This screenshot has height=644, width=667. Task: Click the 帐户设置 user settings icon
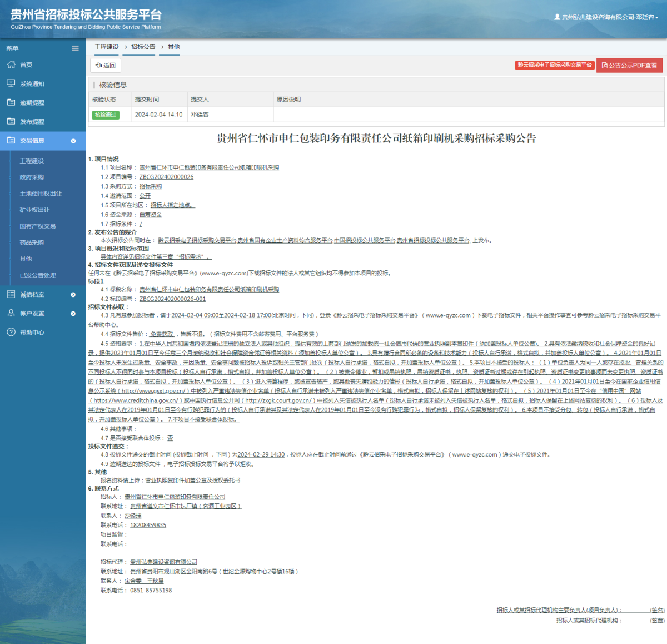[11, 313]
